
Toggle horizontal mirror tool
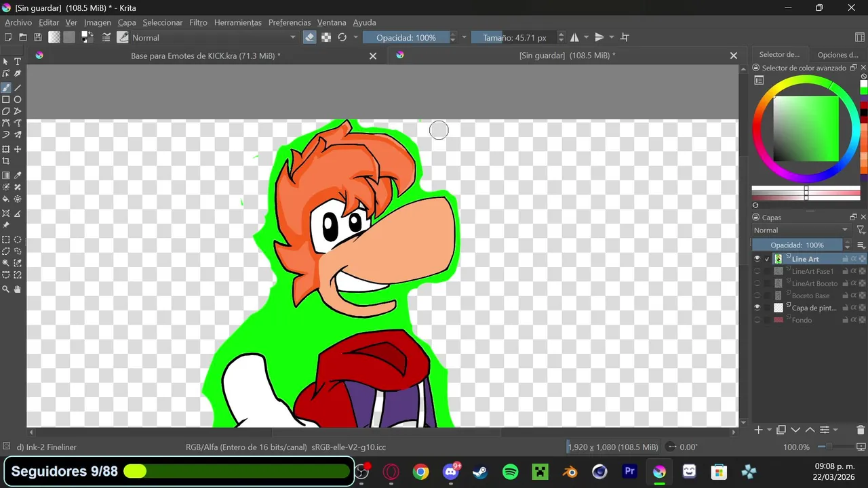pyautogui.click(x=574, y=37)
